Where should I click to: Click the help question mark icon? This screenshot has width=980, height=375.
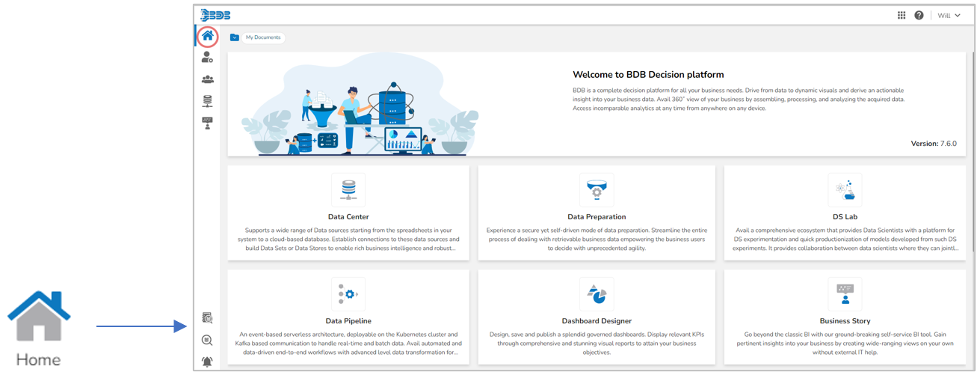[x=919, y=16]
